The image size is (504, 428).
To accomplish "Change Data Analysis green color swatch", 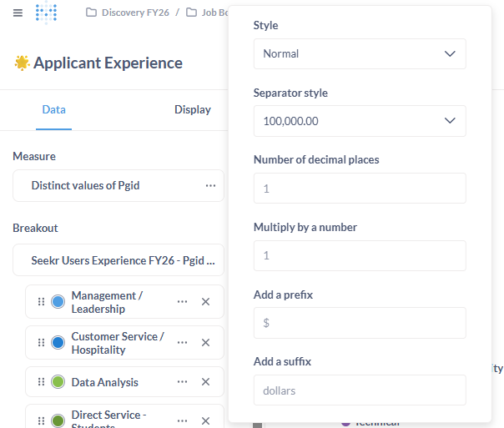I will pos(58,382).
